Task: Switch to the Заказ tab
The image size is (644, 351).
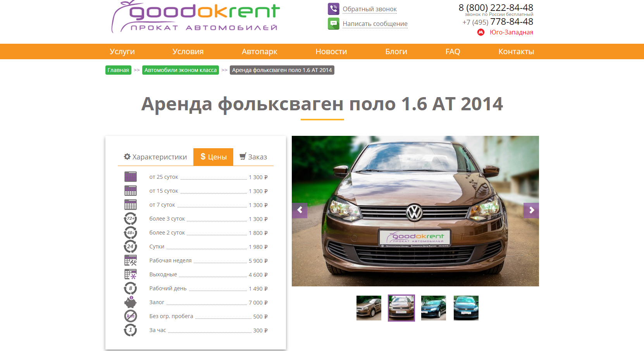Action: click(253, 157)
